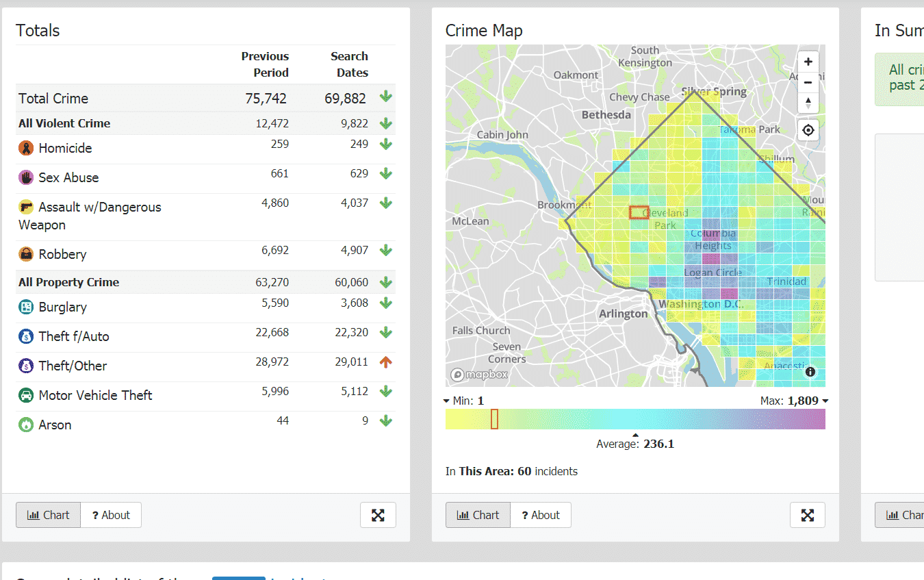Expand the Crime Map to fullscreen
The width and height of the screenshot is (924, 580).
point(808,514)
